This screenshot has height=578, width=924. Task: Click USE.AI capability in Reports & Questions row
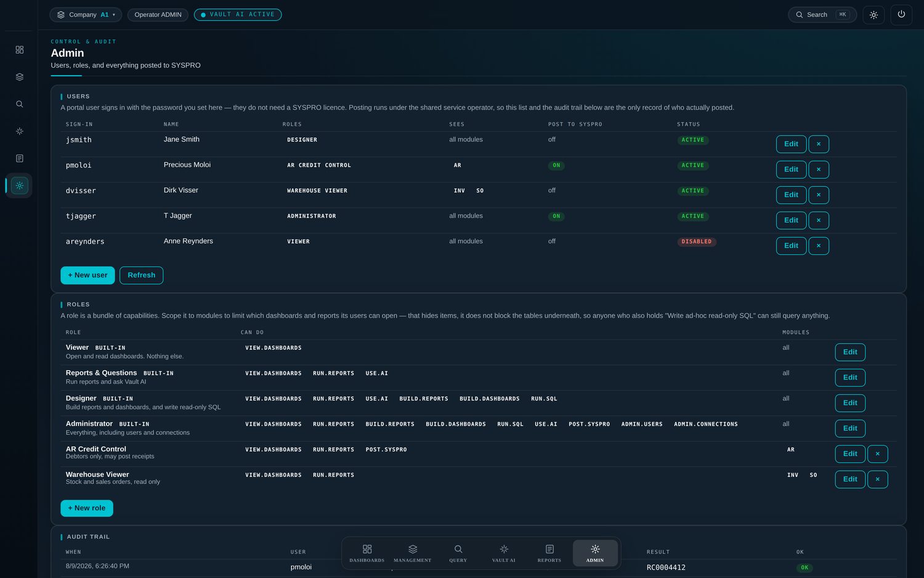[376, 373]
